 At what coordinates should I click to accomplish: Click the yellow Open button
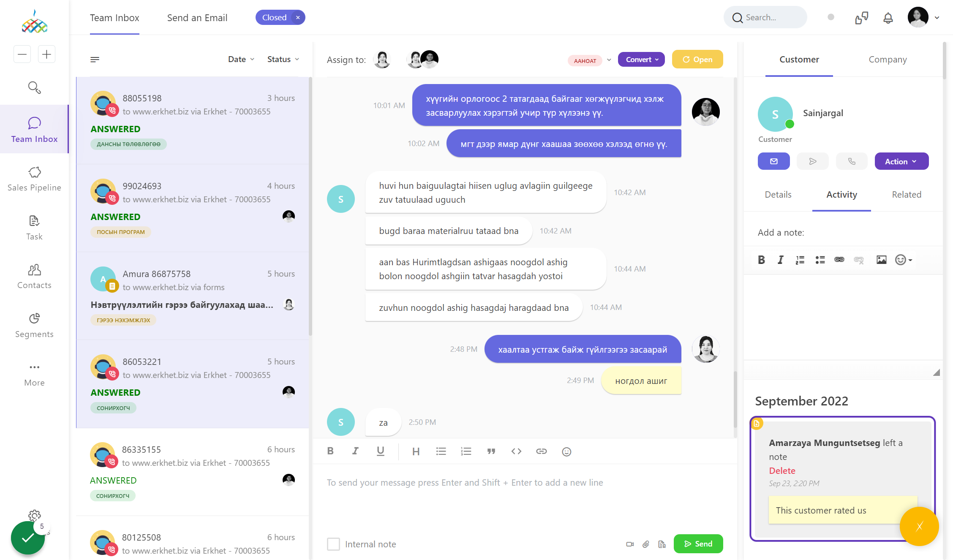[x=697, y=60]
